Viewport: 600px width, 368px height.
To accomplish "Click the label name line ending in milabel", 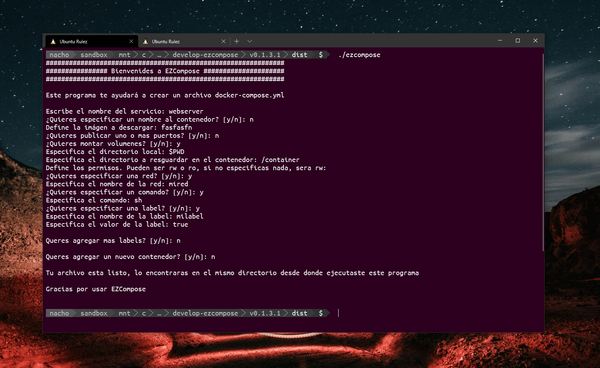I will pyautogui.click(x=125, y=217).
